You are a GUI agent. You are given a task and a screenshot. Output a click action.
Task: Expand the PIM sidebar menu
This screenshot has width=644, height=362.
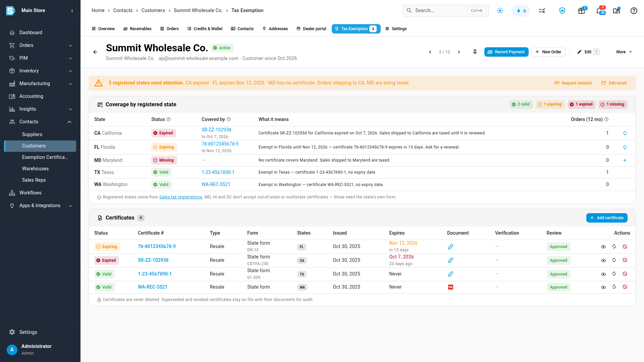pyautogui.click(x=40, y=58)
